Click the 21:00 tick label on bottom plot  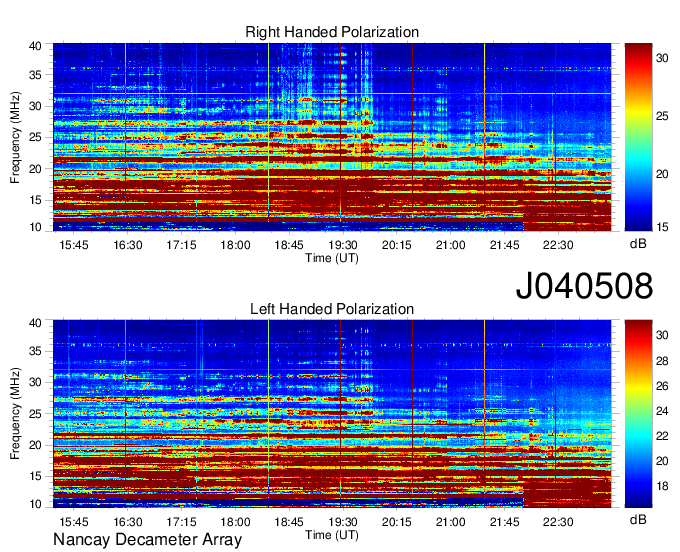pyautogui.click(x=451, y=522)
